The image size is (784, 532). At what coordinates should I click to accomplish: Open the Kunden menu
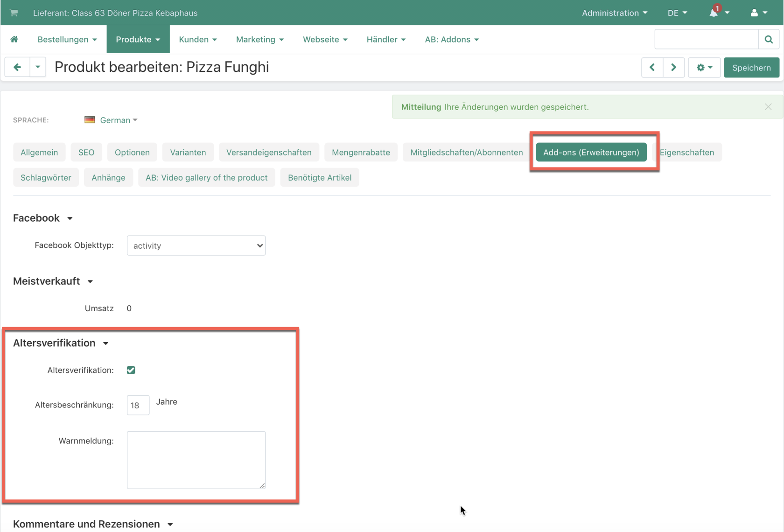(x=198, y=39)
